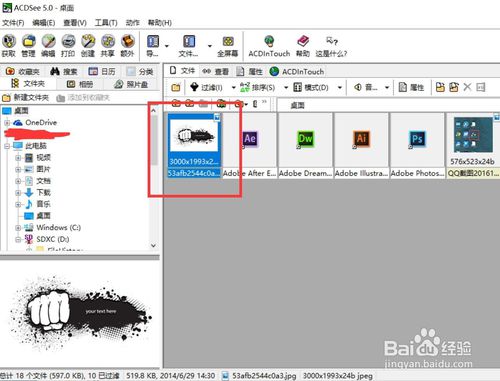Image resolution: width=500 pixels, height=381 pixels.
Task: Click the 获取 acquire toolbar icon
Action: point(9,46)
